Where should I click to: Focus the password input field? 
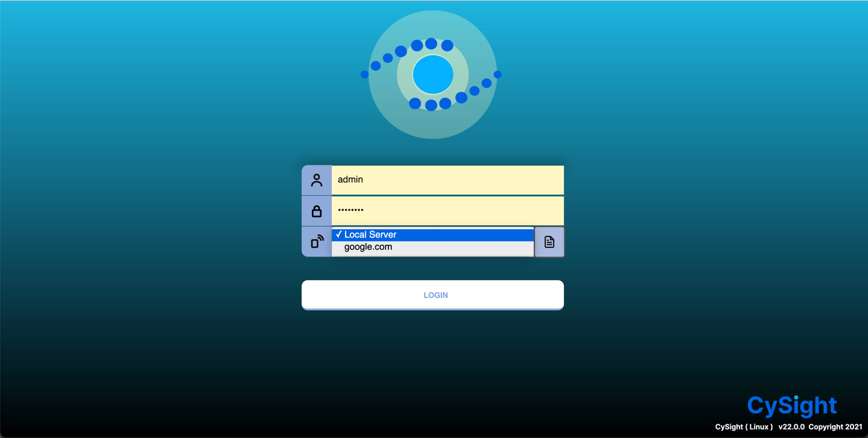tap(448, 211)
